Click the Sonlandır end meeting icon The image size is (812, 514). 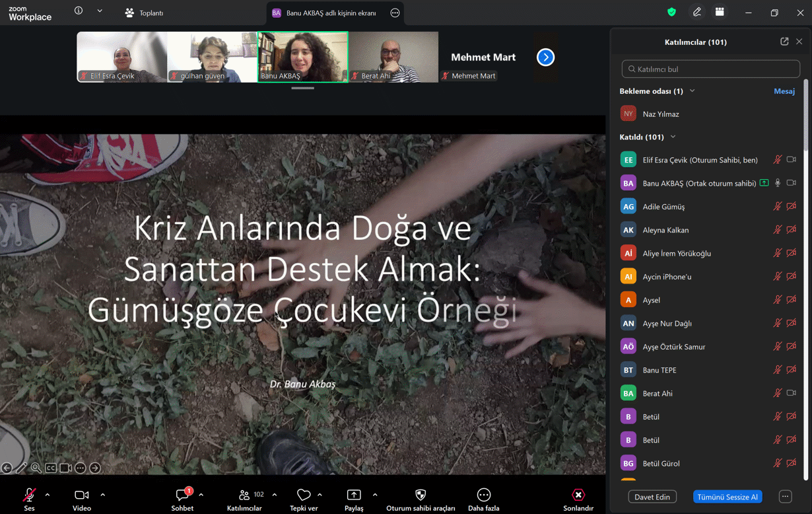point(578,496)
